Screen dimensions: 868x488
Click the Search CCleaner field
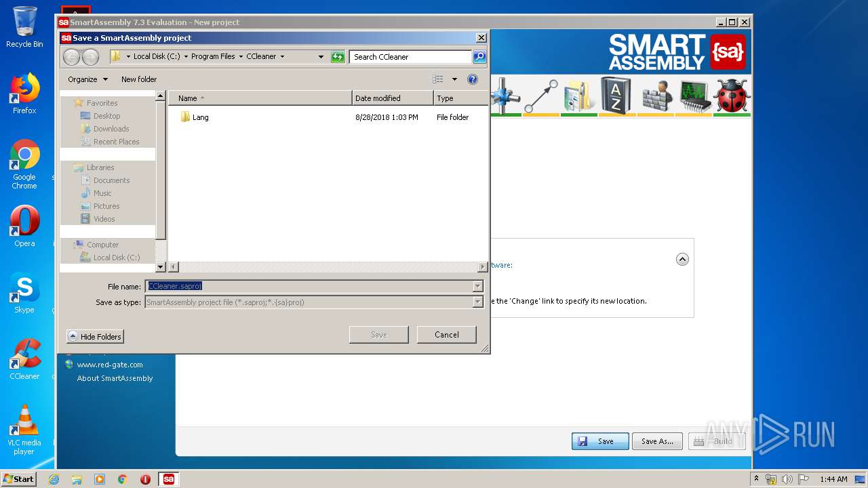411,57
